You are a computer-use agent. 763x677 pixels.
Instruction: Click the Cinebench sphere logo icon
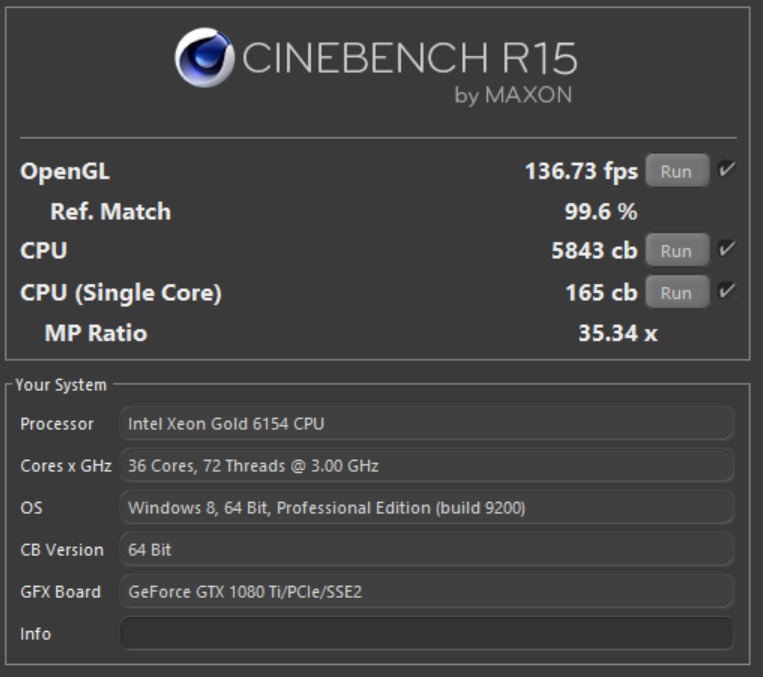(x=204, y=57)
